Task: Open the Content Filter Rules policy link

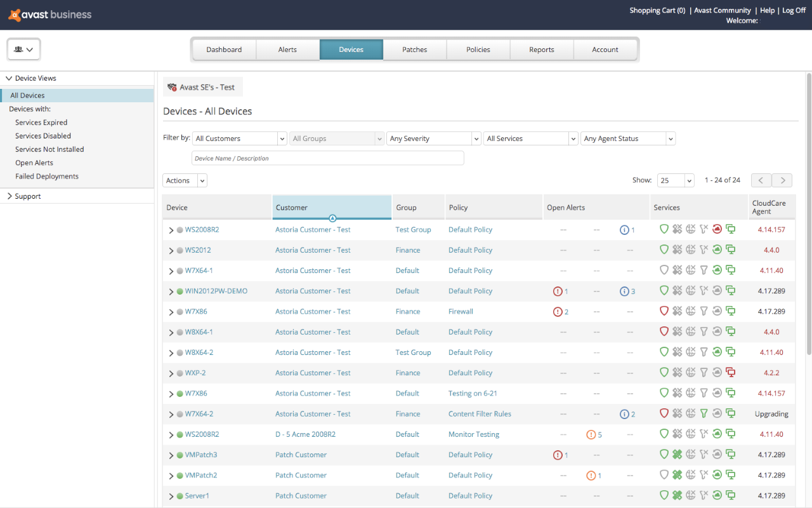Action: click(x=480, y=413)
